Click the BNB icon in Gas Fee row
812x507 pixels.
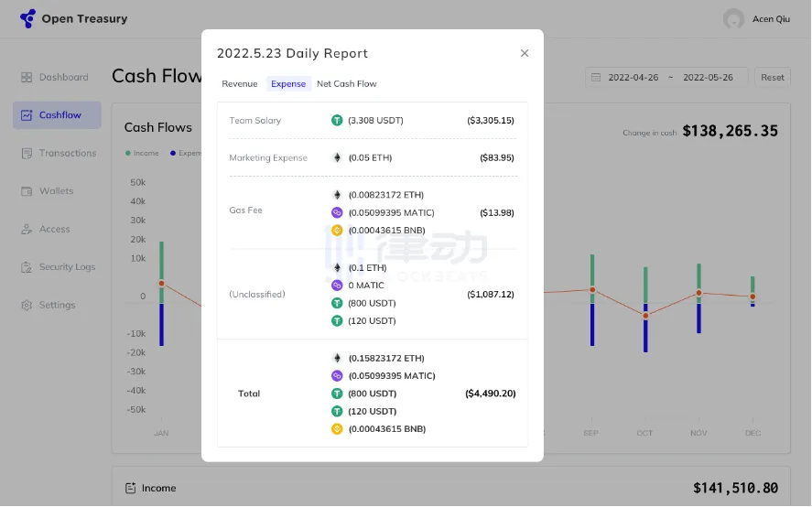point(337,231)
